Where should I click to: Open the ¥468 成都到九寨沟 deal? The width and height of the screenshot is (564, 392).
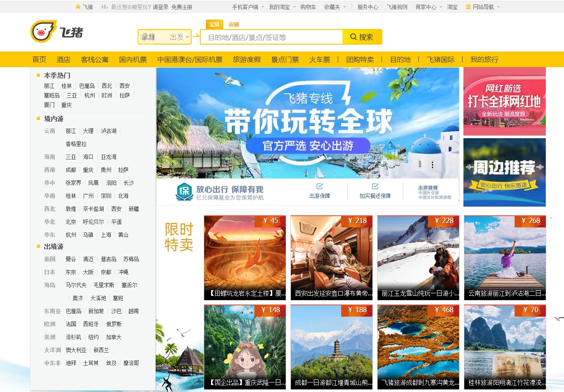[x=418, y=347]
